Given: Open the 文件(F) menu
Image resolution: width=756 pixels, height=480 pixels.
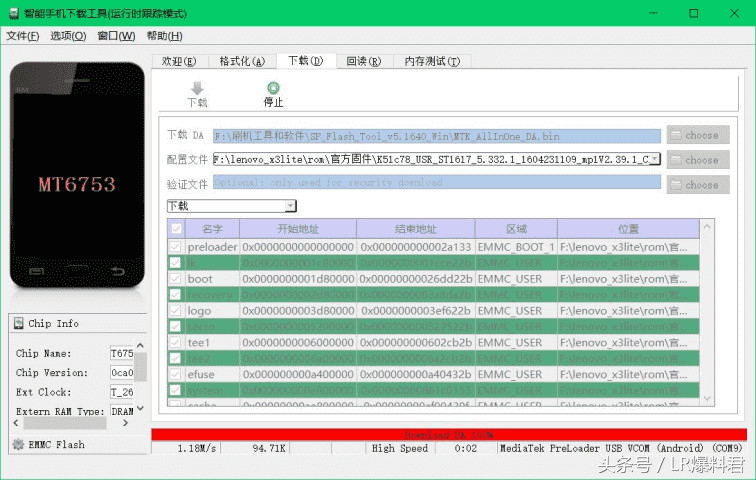Looking at the screenshot, I should pos(22,36).
